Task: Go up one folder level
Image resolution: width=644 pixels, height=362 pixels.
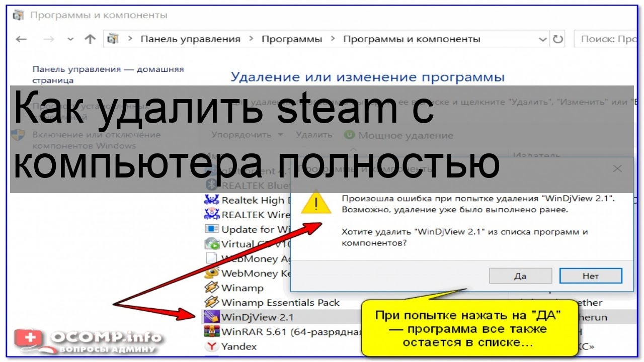Action: click(x=90, y=39)
